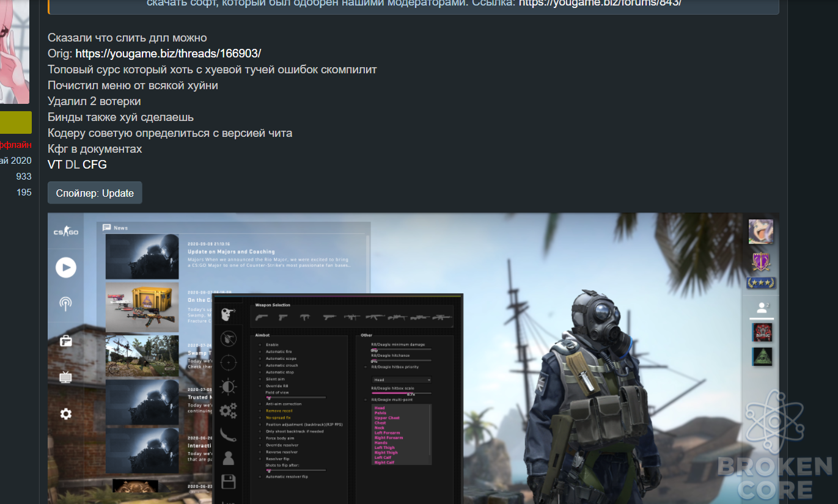
Task: Tick the Aimbot Enable checkbox
Action: (x=260, y=345)
